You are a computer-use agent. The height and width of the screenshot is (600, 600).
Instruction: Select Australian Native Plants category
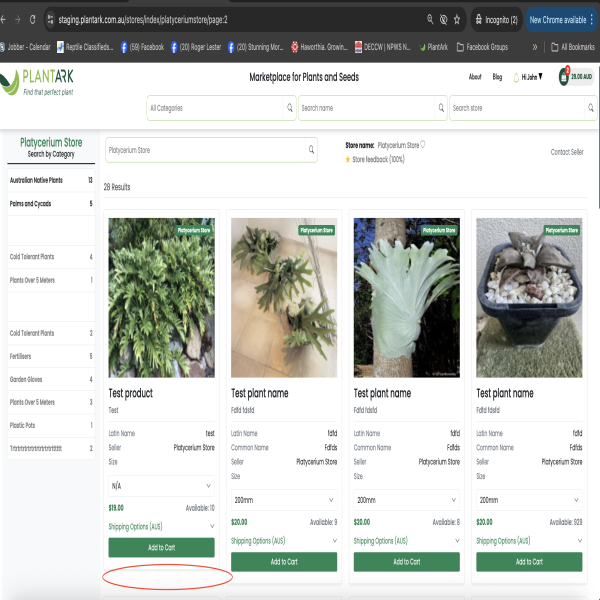[36, 181]
